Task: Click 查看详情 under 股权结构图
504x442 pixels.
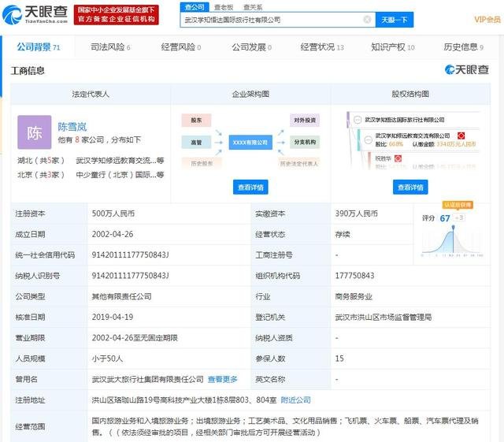Action: [411, 187]
